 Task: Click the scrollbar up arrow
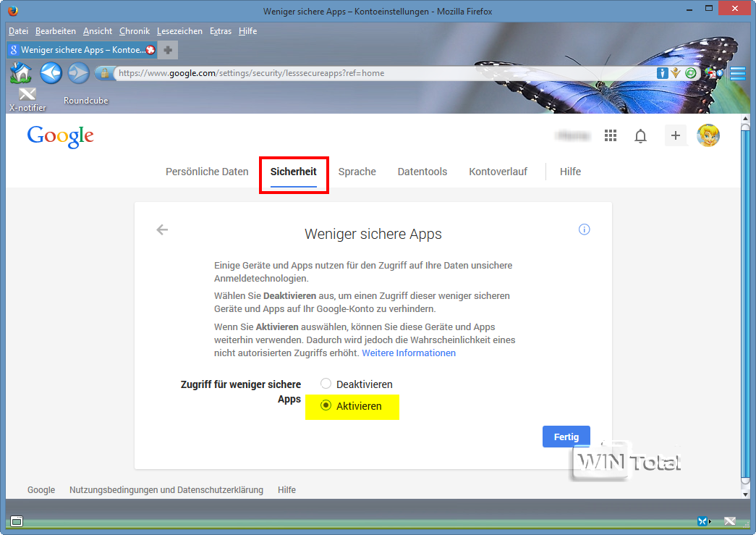pos(745,118)
